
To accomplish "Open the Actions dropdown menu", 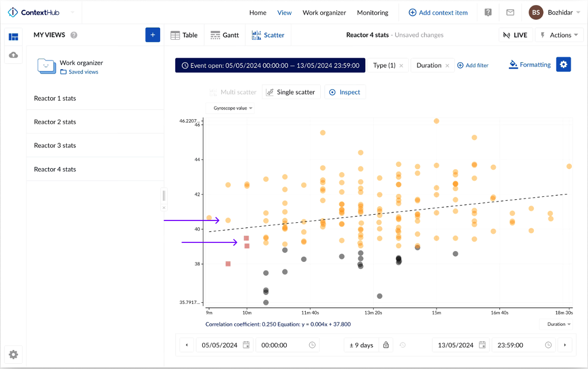I will pyautogui.click(x=559, y=35).
